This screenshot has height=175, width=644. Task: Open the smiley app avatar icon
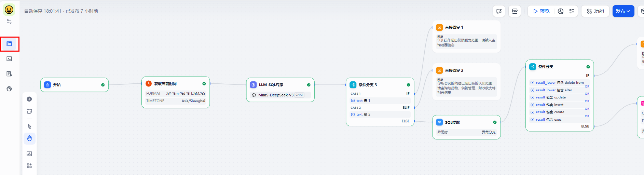[x=9, y=10]
